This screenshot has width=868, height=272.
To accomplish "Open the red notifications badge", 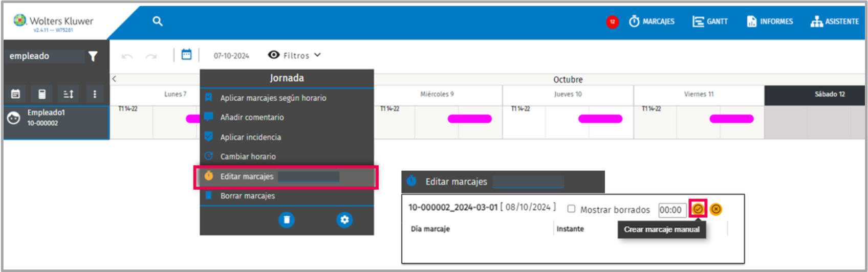I will click(x=612, y=22).
